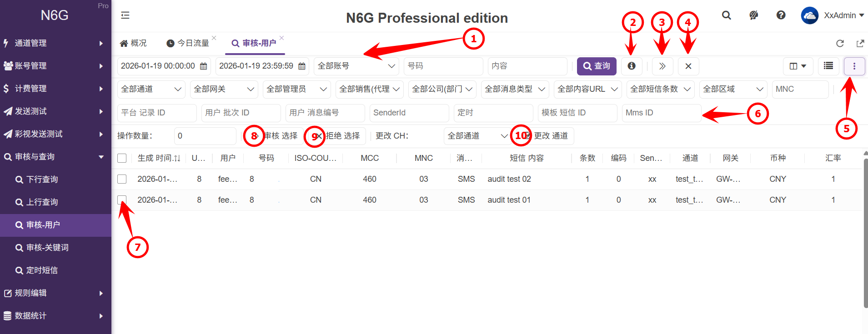The width and height of the screenshot is (868, 334).
Task: Switch to the 今日流量 tab
Action: click(x=188, y=43)
